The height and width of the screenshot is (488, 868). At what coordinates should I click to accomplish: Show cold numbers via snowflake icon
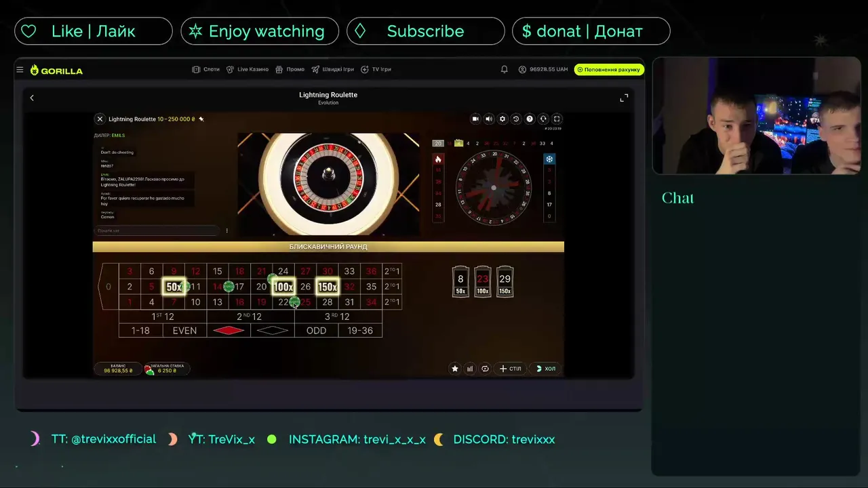549,159
